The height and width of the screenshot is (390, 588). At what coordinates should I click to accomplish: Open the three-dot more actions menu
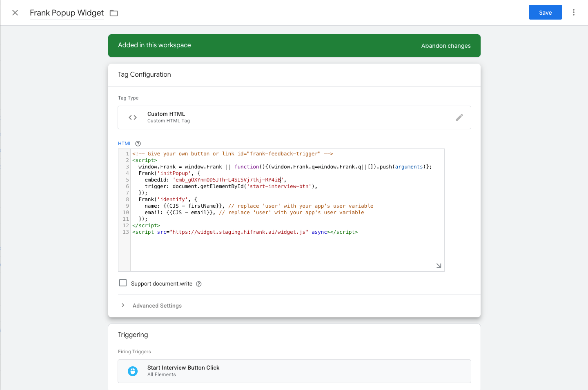(573, 12)
